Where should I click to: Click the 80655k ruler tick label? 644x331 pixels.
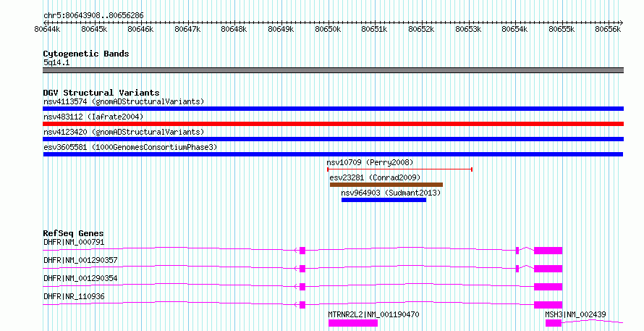[x=562, y=29]
